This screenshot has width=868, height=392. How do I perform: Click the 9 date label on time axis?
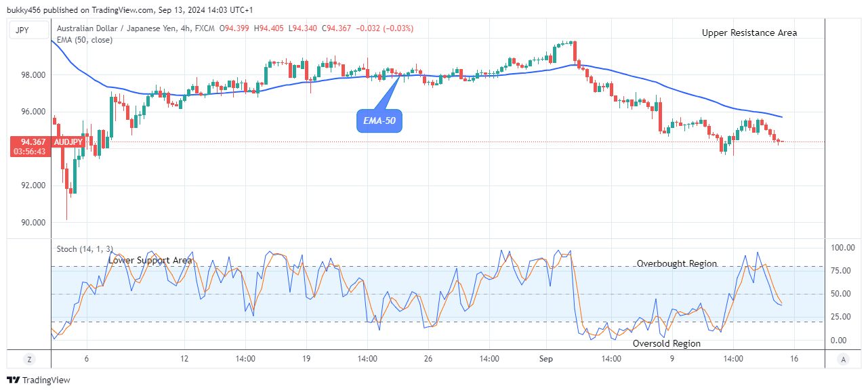pos(671,359)
